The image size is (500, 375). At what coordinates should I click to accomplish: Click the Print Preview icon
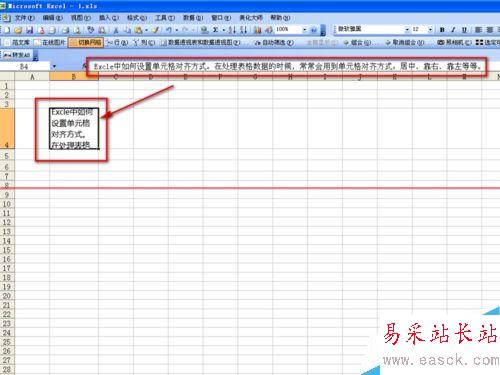click(77, 30)
